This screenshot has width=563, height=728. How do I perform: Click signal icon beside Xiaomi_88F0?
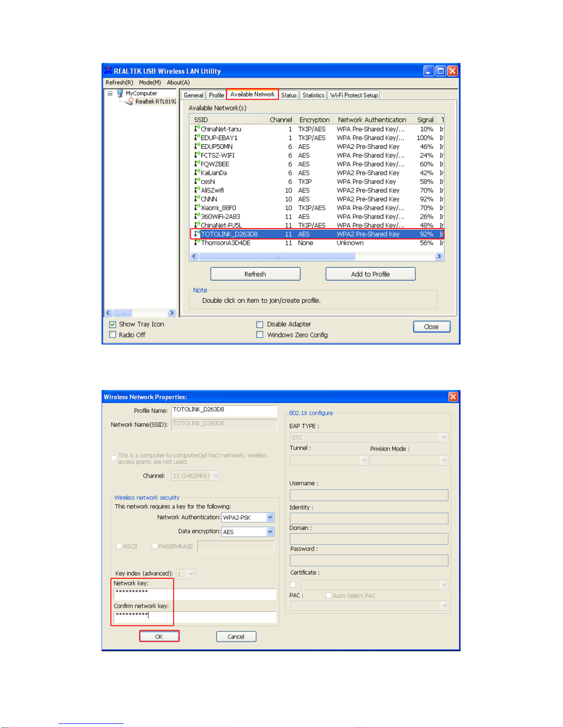coord(197,208)
